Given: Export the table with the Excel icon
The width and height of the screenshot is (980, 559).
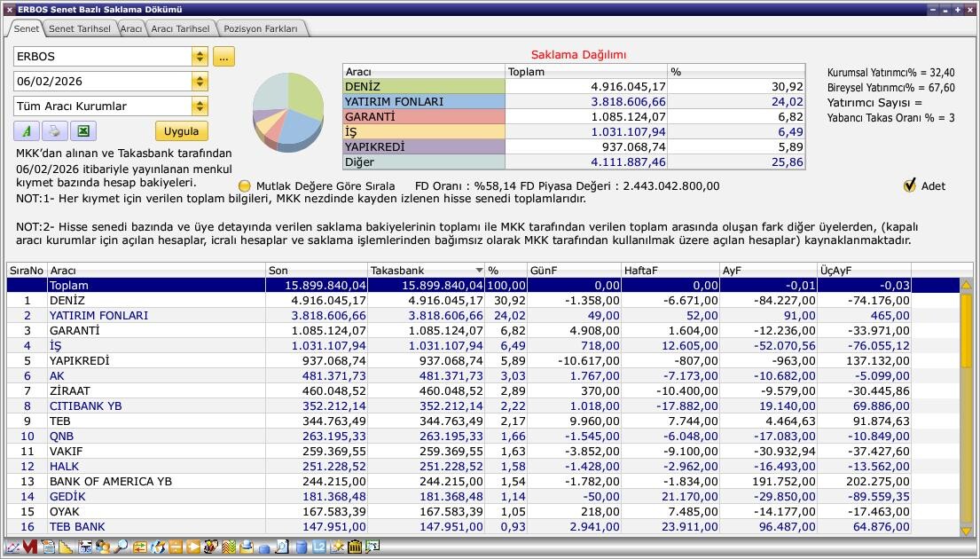Looking at the screenshot, I should pos(82,131).
